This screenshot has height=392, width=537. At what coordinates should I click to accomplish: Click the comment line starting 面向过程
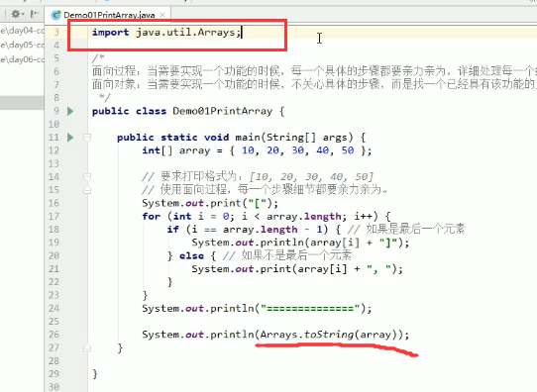(x=313, y=71)
